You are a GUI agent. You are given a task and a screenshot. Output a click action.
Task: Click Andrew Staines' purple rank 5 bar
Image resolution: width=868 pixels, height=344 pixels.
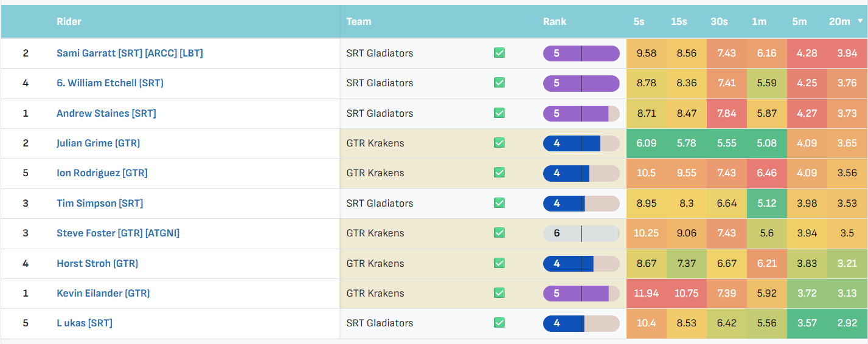[x=581, y=113]
